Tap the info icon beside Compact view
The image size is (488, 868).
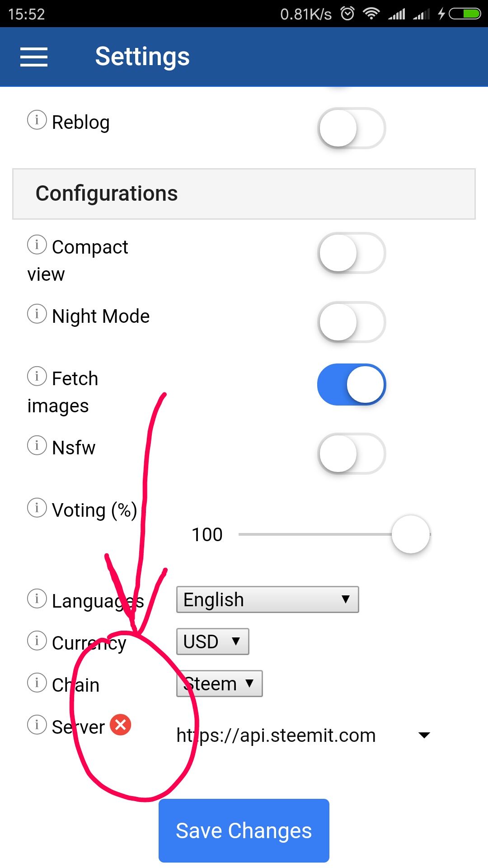pos(37,245)
